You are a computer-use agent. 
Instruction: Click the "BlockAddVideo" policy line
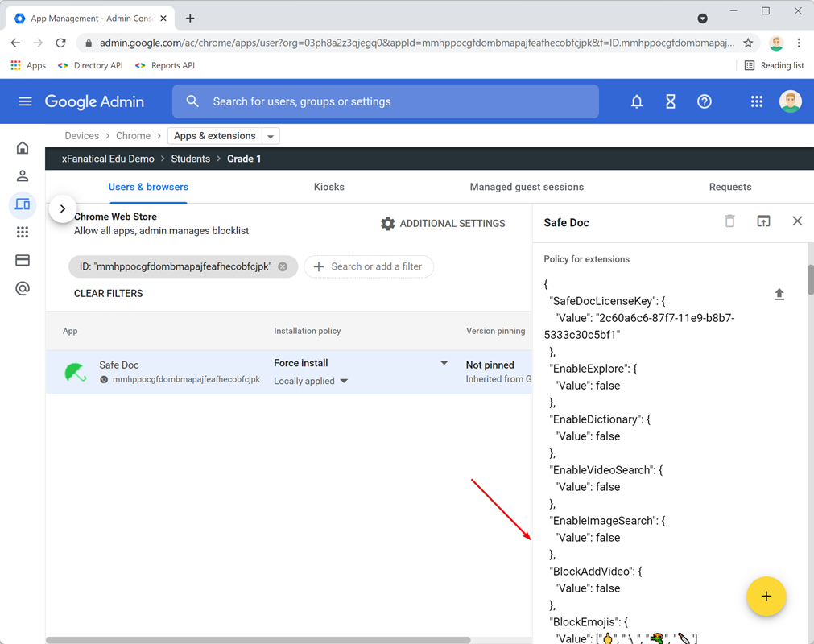596,572
